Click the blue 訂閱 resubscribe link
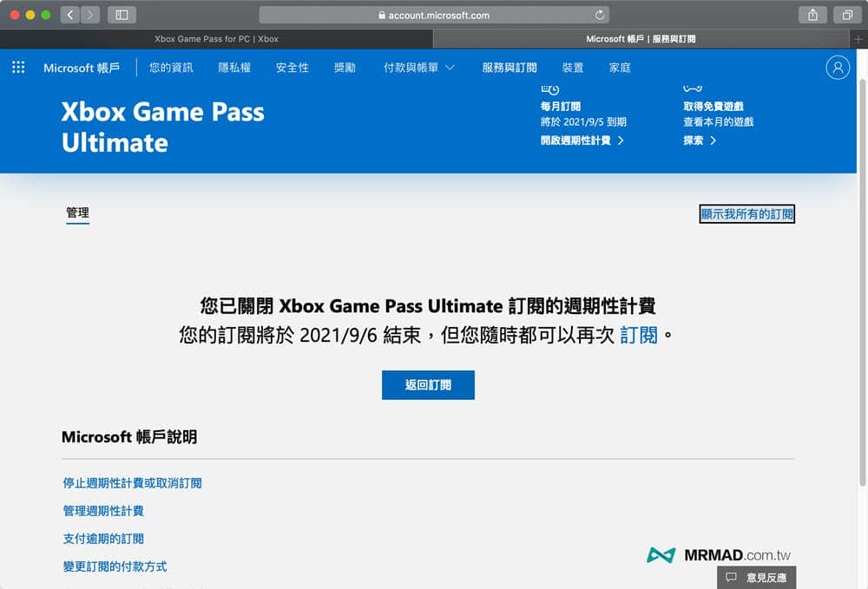Screen dimensions: 868x589 pyautogui.click(x=639, y=335)
